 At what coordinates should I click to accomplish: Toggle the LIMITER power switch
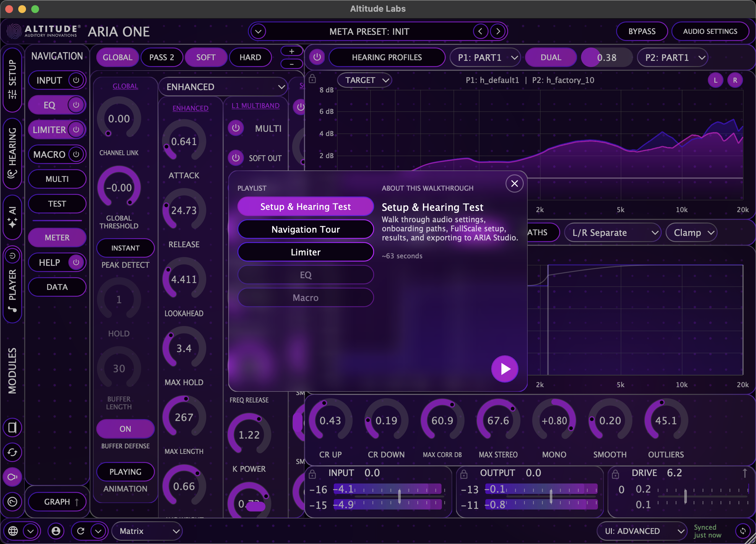click(76, 130)
